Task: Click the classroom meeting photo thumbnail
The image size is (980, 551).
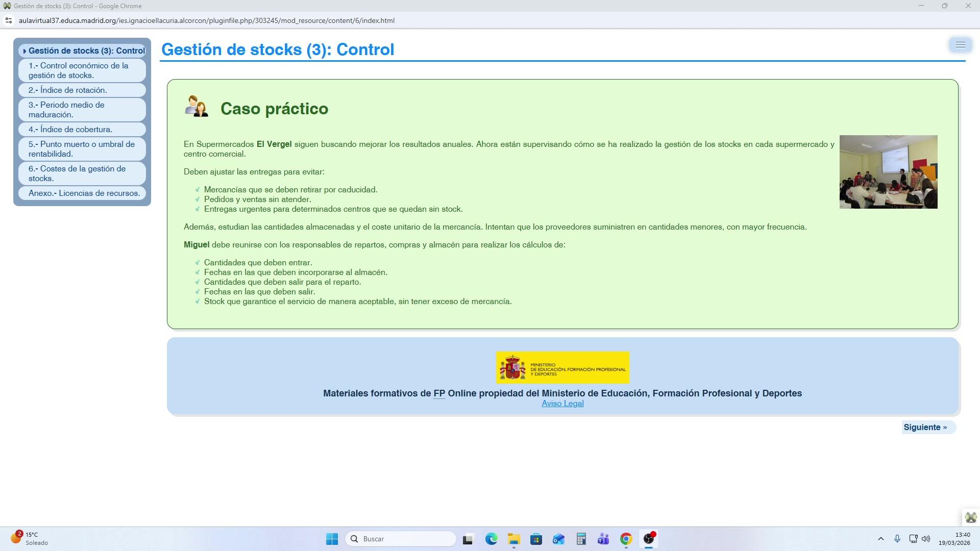Action: [888, 171]
